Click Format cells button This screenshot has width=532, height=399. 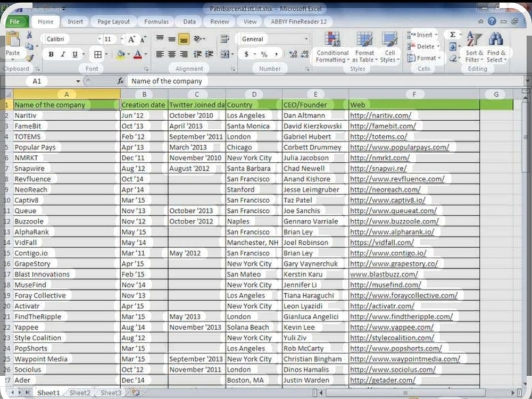[x=423, y=58]
